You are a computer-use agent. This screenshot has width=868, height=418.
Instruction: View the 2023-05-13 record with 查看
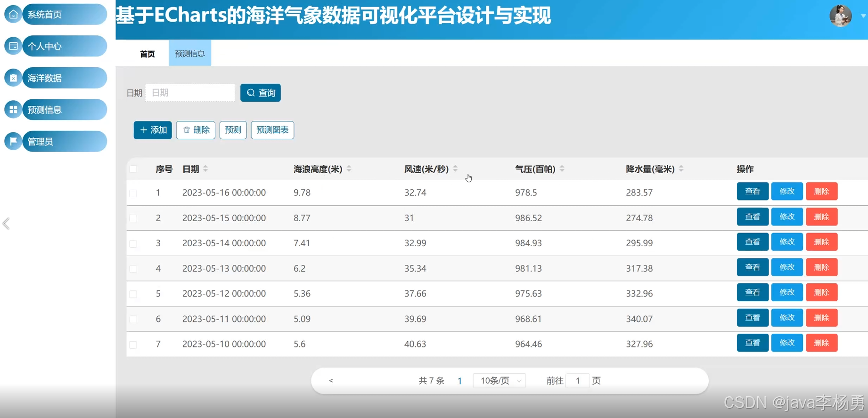click(x=753, y=267)
